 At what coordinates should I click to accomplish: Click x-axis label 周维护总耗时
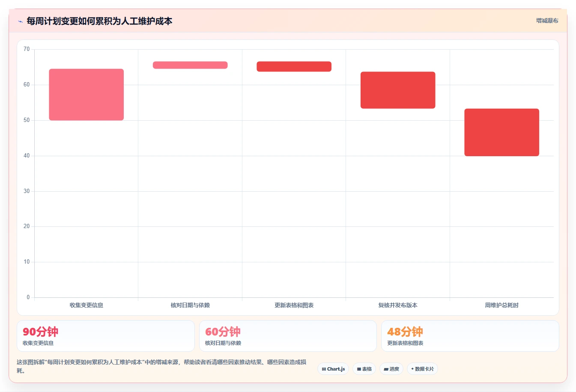pos(502,305)
